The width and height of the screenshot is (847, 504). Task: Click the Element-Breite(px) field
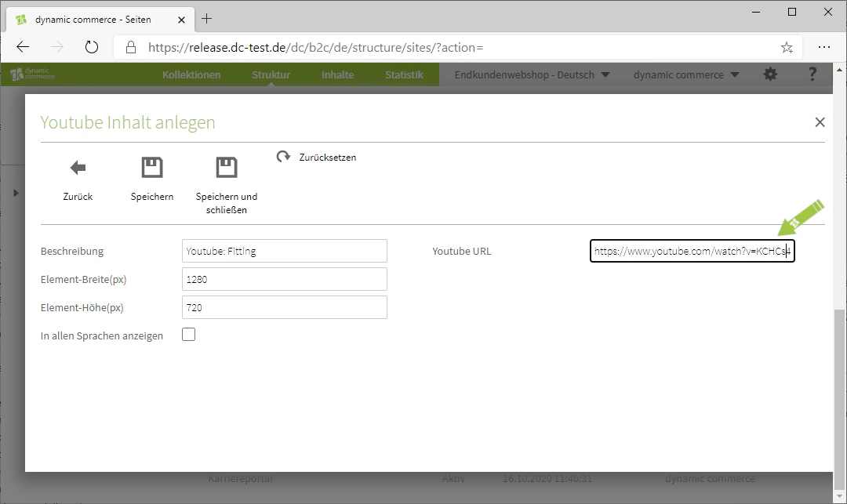(284, 279)
